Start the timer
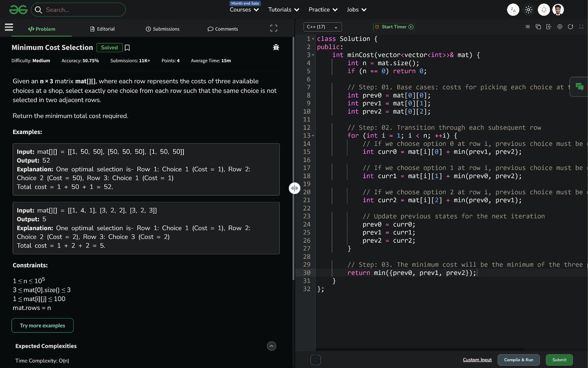Viewport: 588px width, 368px height. tap(394, 27)
